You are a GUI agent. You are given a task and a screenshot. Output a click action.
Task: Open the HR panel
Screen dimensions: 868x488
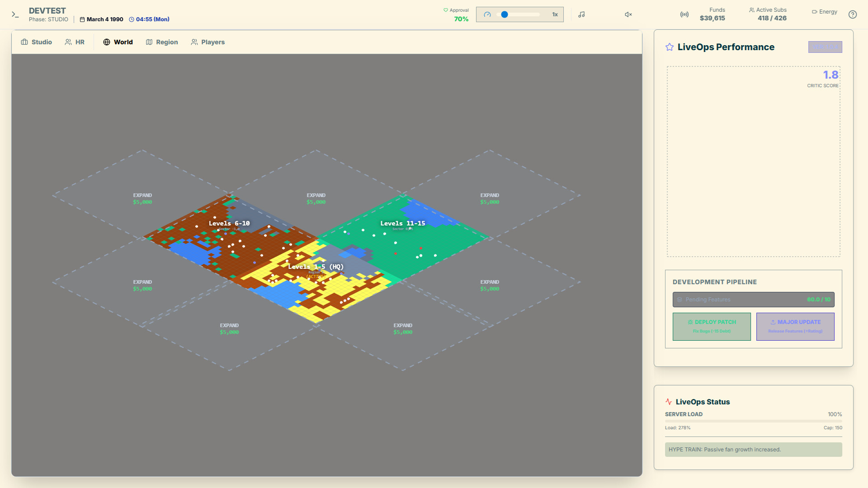75,42
